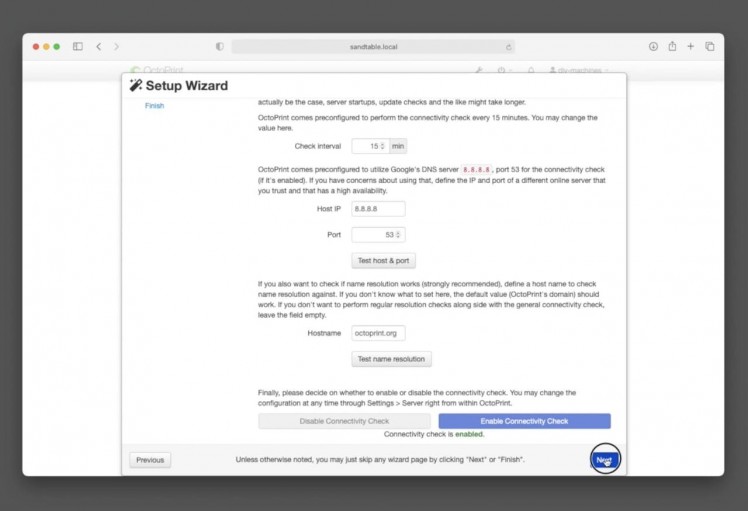Image resolution: width=748 pixels, height=511 pixels.
Task: Click Disable Connectivity Check button
Action: (344, 421)
